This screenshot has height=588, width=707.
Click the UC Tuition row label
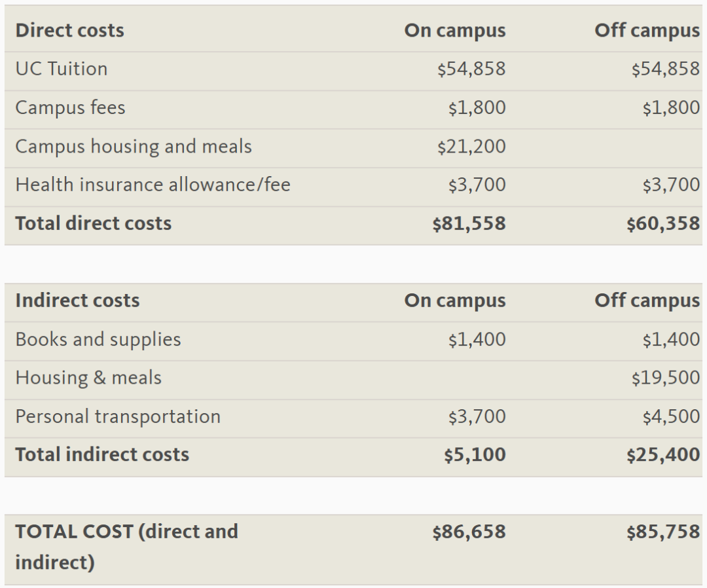[61, 69]
